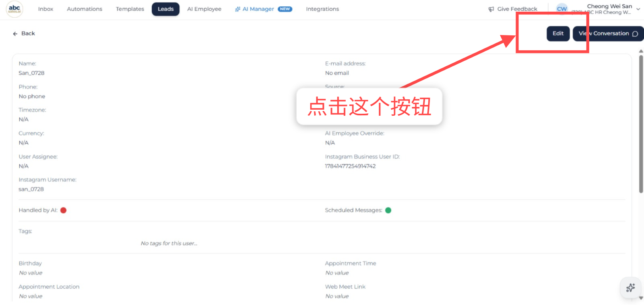Click the 'No phone' value
The height and width of the screenshot is (305, 644).
[32, 96]
